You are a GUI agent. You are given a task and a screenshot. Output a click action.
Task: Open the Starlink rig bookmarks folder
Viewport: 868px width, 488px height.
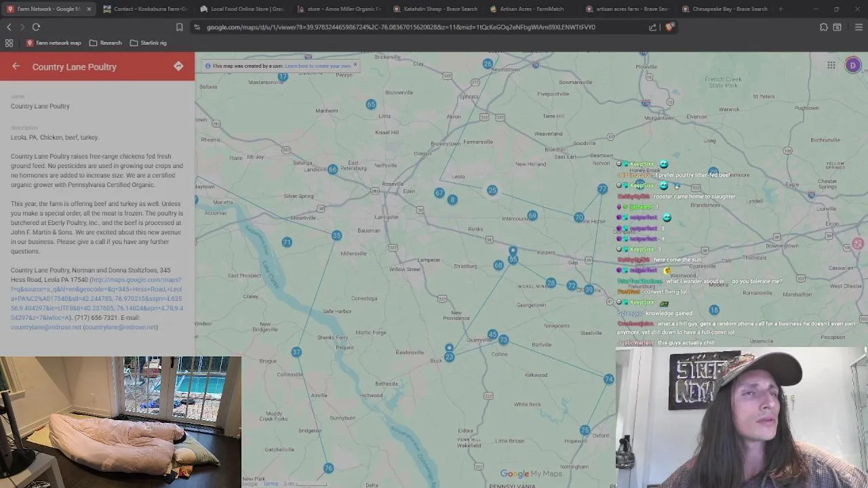click(148, 43)
